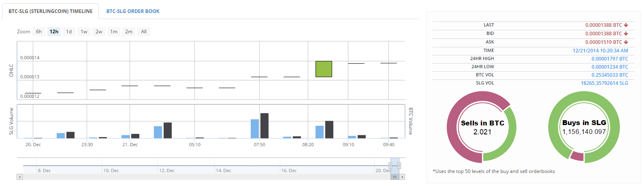Viewport: 644px width, 188px height.
Task: Click the 8. Dec label in navigator
Action: 44,171
